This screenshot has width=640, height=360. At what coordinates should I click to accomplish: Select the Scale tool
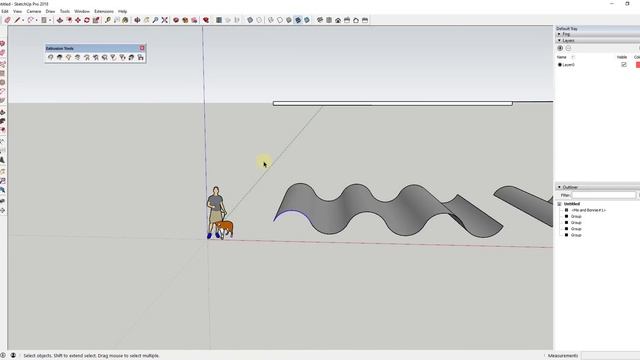[x=96, y=20]
